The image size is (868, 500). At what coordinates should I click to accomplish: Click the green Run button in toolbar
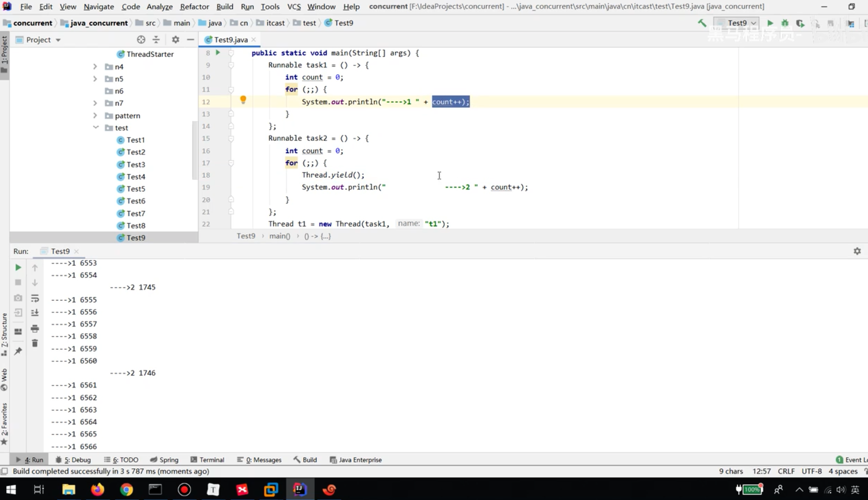(x=770, y=23)
